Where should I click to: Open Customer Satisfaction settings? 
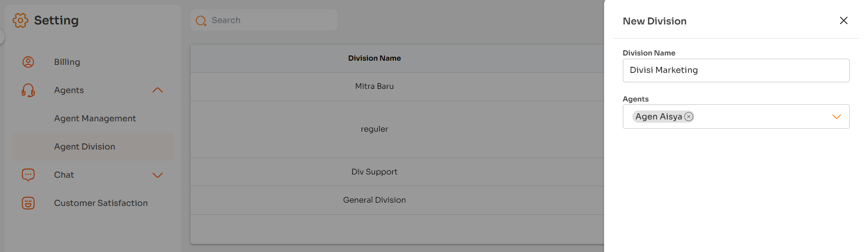tap(101, 203)
